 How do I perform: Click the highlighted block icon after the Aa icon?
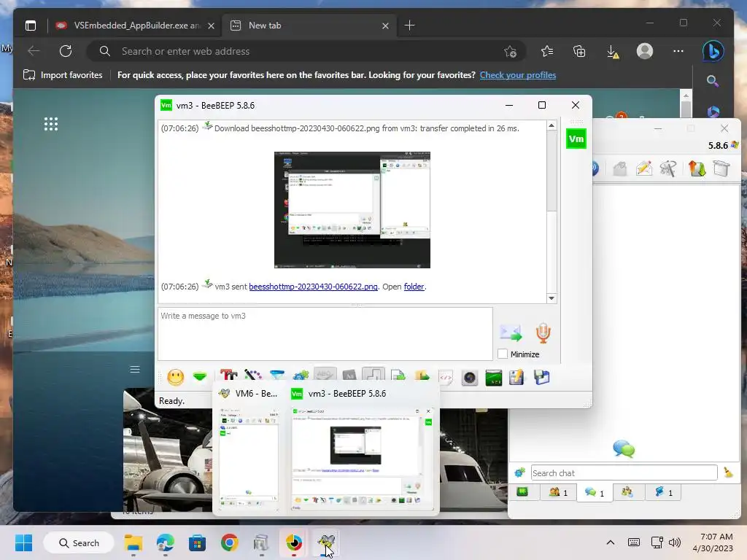point(373,376)
